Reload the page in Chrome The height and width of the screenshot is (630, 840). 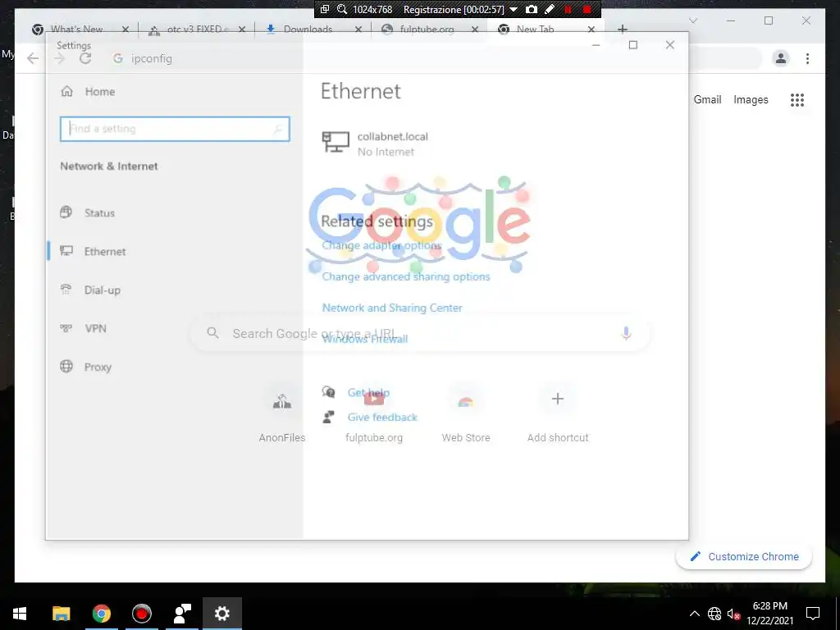[x=85, y=58]
